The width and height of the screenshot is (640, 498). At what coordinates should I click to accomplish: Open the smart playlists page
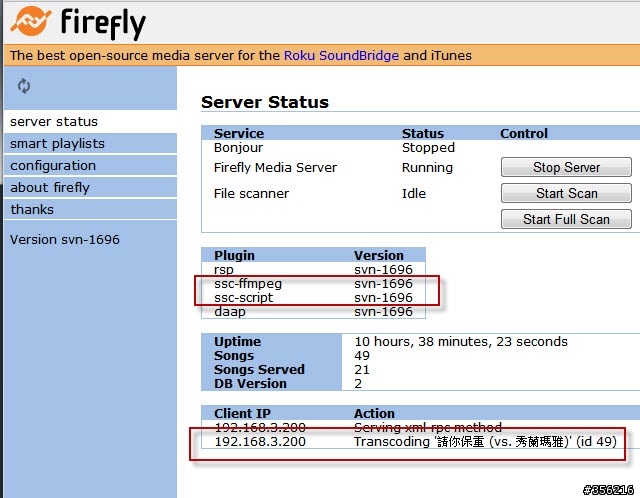[90, 144]
